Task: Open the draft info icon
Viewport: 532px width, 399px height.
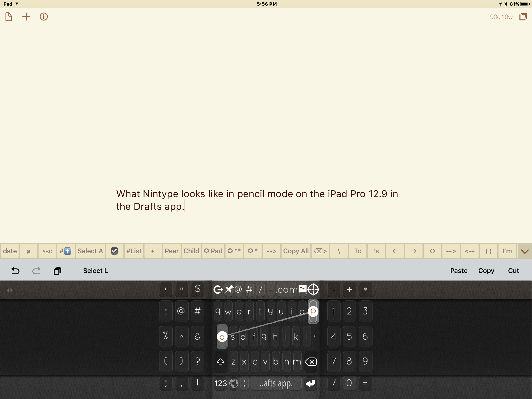Action: 44,17
